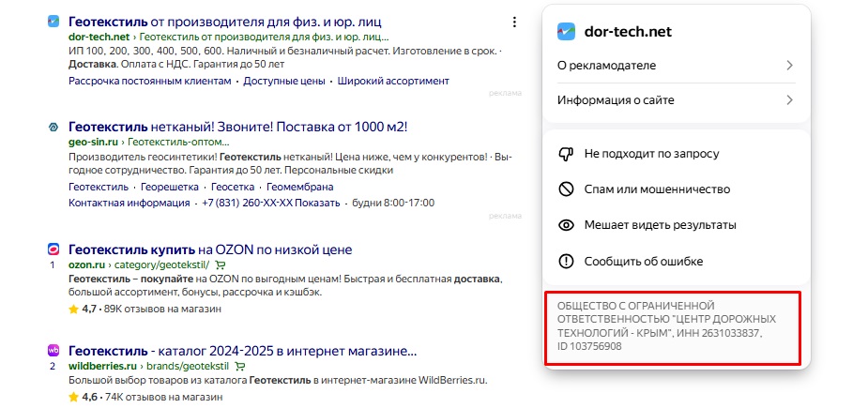The image size is (868, 408).
Task: Open 'Георешетка' sitelink
Action: (x=170, y=187)
